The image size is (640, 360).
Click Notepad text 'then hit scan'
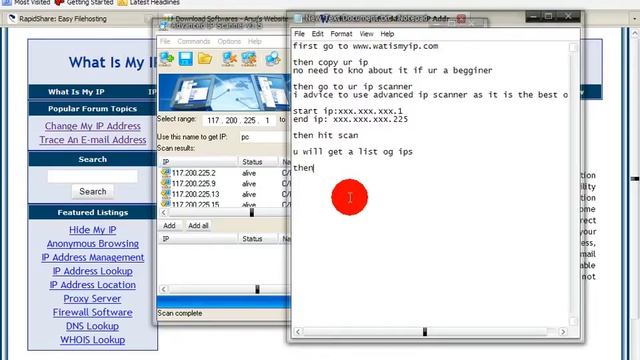pyautogui.click(x=325, y=135)
